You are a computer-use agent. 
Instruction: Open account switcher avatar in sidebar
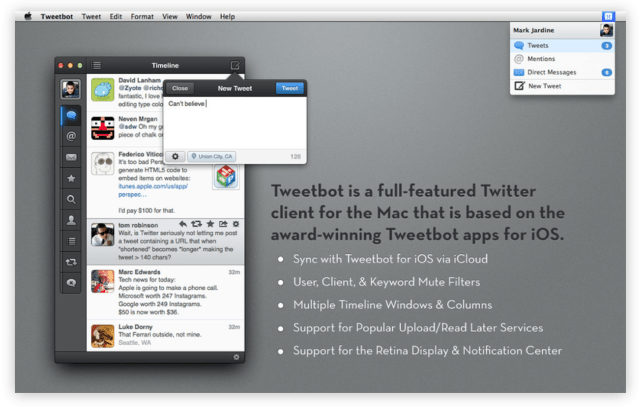pos(71,89)
